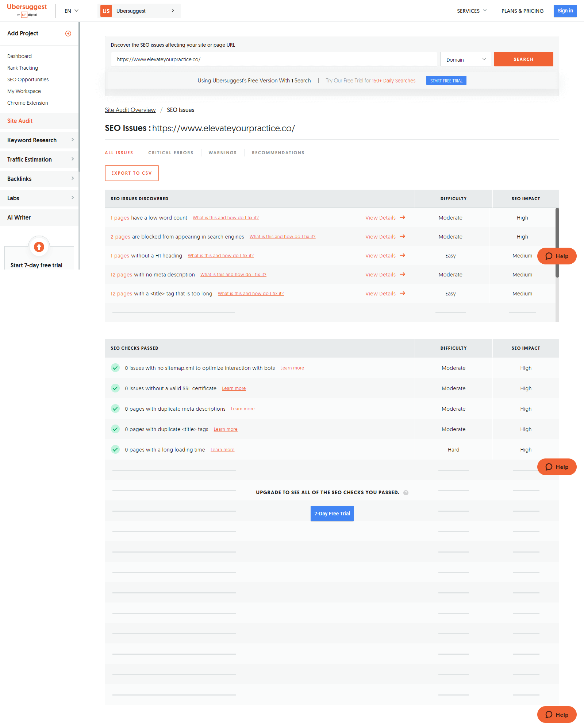Click the site URL input field
The height and width of the screenshot is (728, 584).
click(x=274, y=59)
